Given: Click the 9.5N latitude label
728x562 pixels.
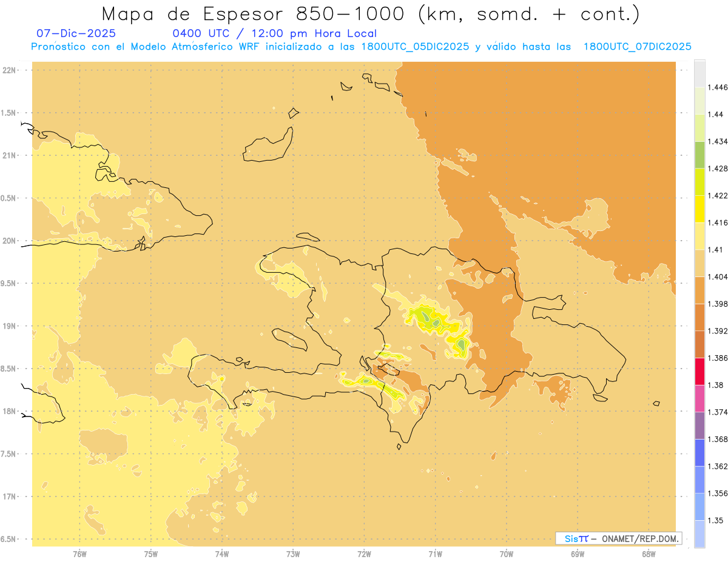Looking at the screenshot, I should 8,284.
